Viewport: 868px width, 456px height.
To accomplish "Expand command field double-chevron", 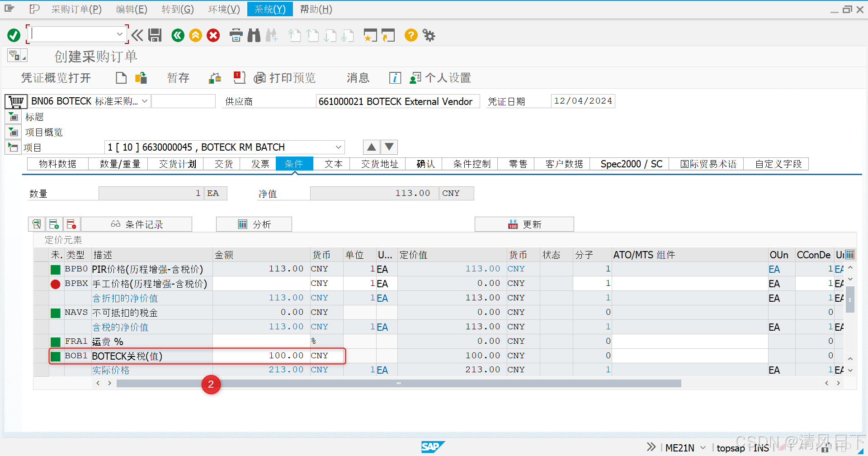I will [x=137, y=35].
